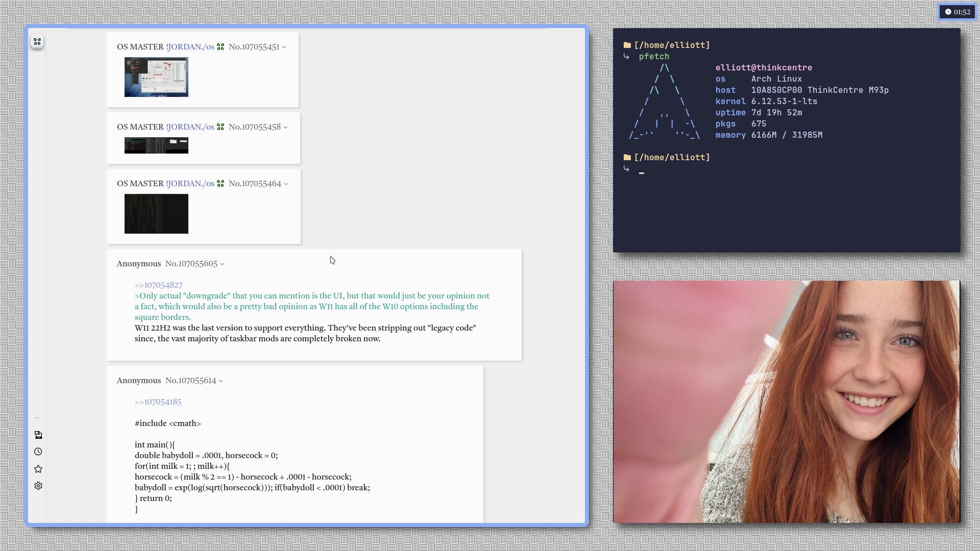The width and height of the screenshot is (980, 551).
Task: Follow the >>107054185 quote link
Action: tap(158, 402)
